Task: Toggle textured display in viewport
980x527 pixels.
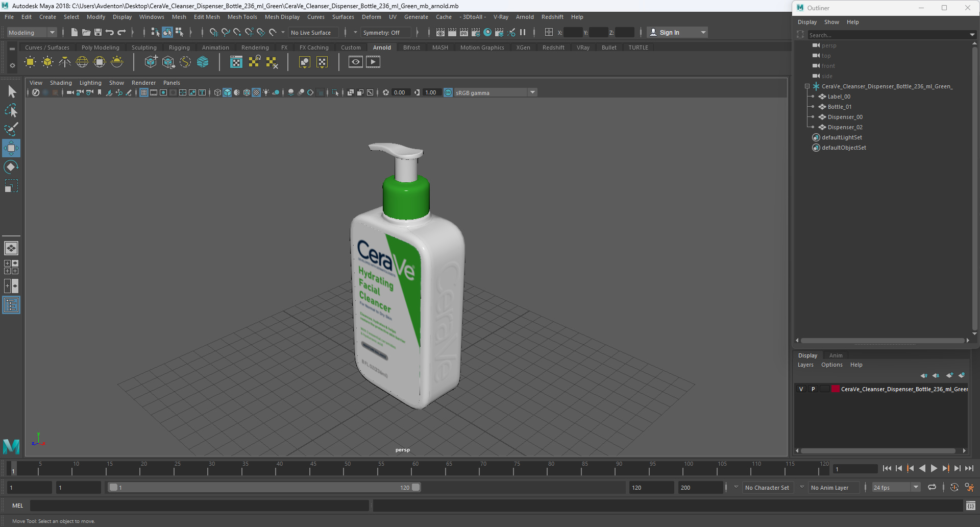Action: click(256, 92)
